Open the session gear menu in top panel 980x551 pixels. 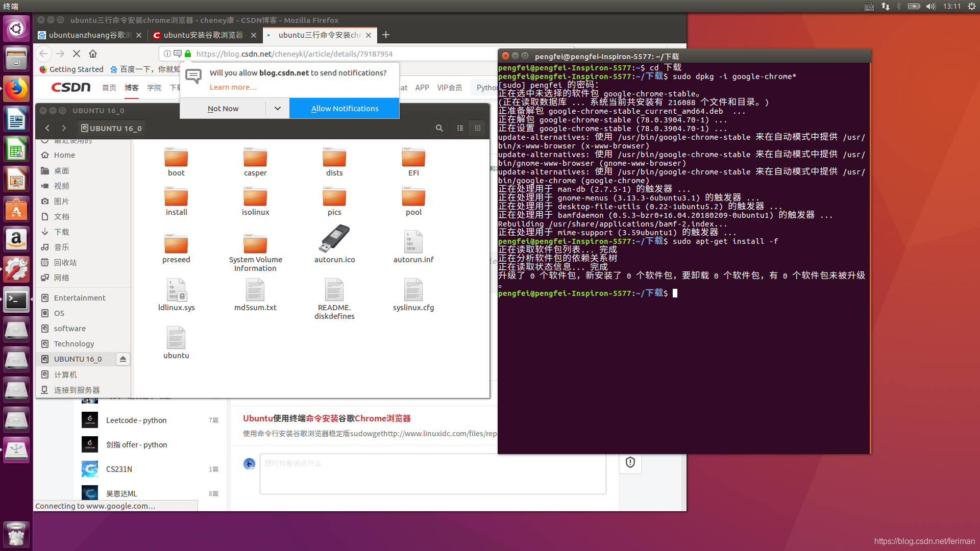972,6
